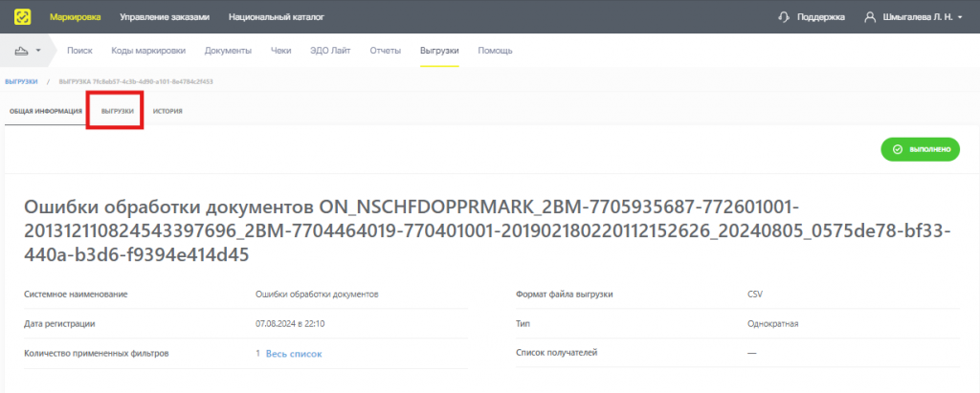980x393 pixels.
Task: Go to the Чеки section
Action: coord(280,51)
